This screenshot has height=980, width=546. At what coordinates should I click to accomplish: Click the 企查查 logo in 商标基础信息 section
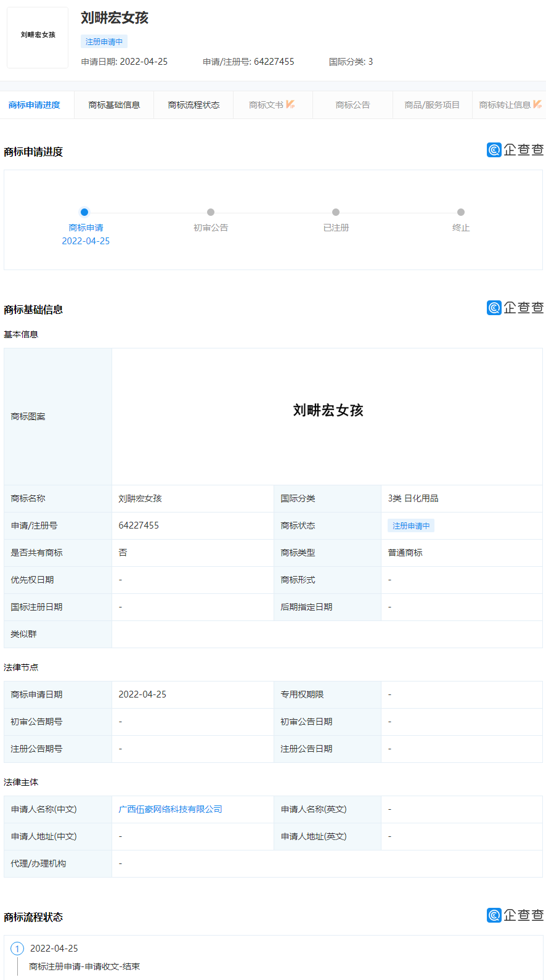pos(515,308)
